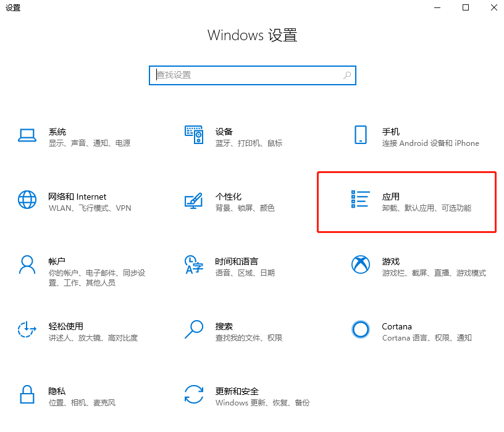504x432 pixels.
Task: Click the 更新和安全 update icon
Action: pyautogui.click(x=194, y=394)
